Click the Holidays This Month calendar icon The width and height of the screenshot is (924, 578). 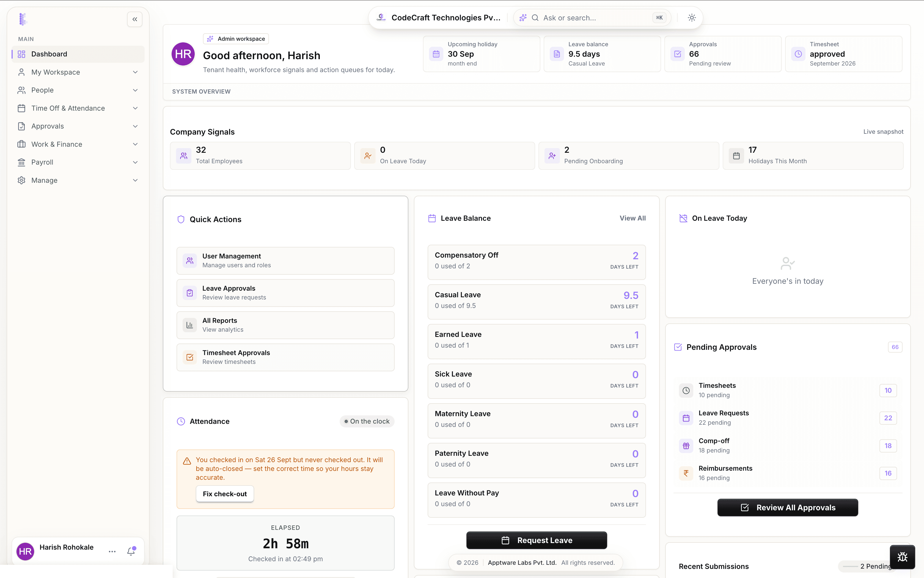(x=736, y=156)
